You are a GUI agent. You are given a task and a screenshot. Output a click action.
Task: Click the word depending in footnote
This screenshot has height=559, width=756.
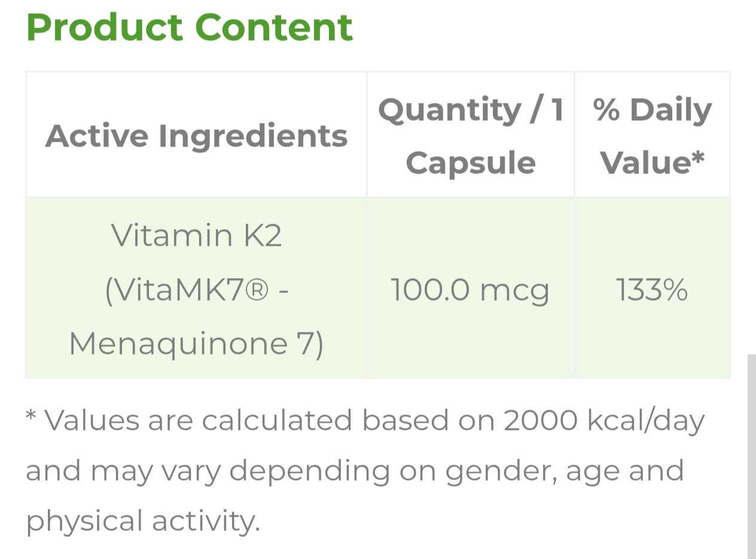[309, 471]
